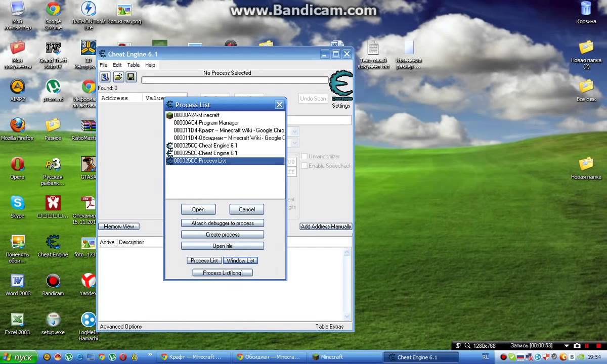Screen dimensions: 607x364
Task: Select the 000011D4-Крафт Minecraft Wiki process
Action: (x=225, y=130)
